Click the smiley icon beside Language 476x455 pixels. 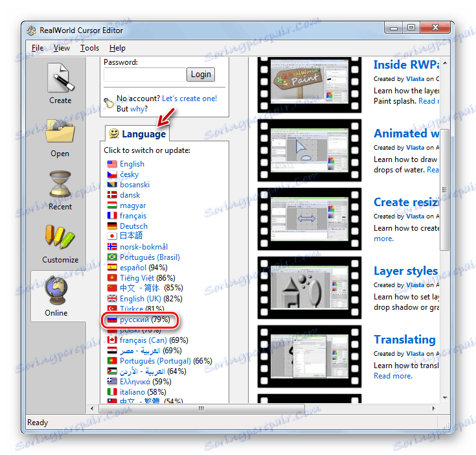(x=114, y=134)
